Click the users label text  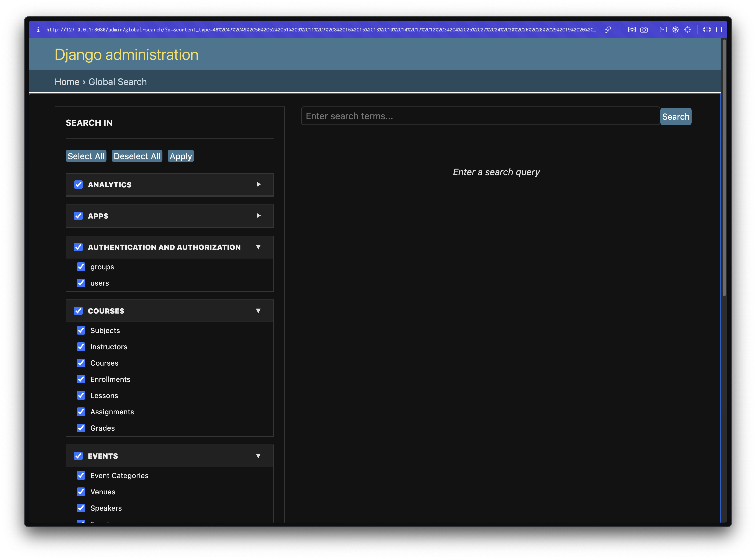[100, 283]
